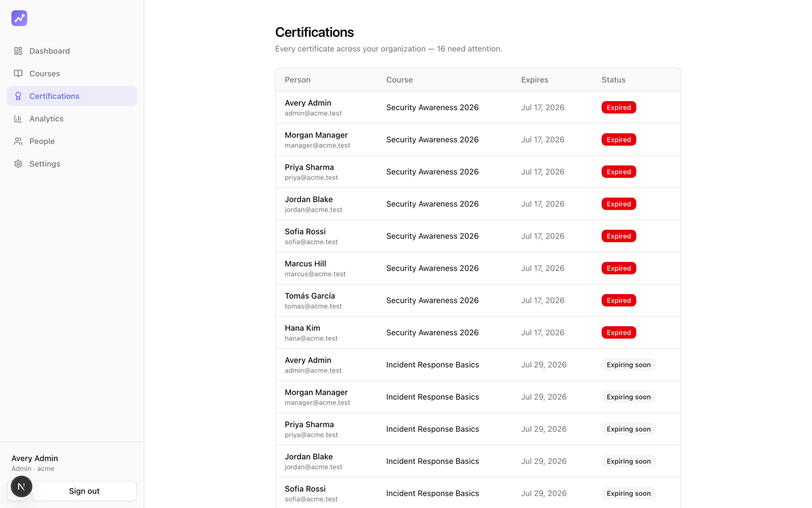The image size is (812, 508).
Task: Click the Expires column header
Action: coord(534,80)
